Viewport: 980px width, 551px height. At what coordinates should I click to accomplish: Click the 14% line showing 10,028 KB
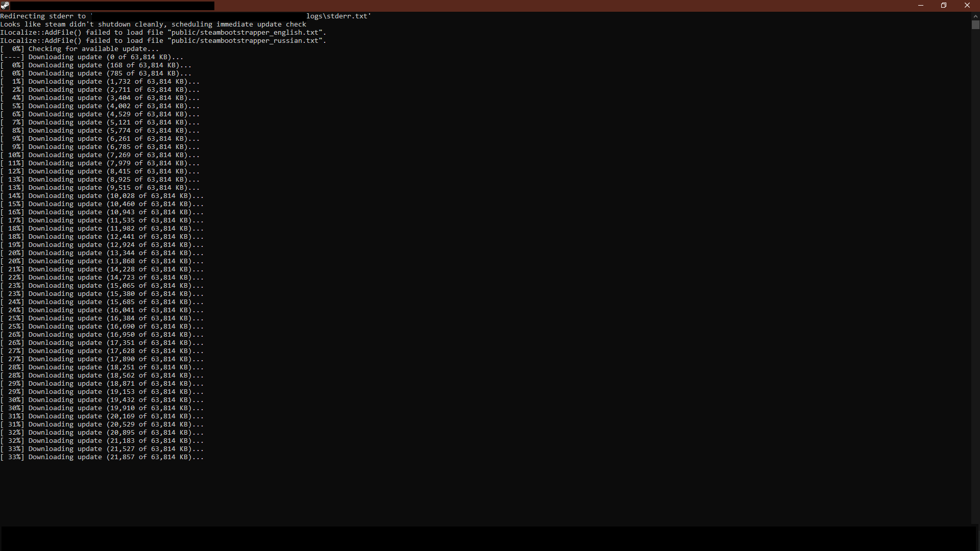102,196
